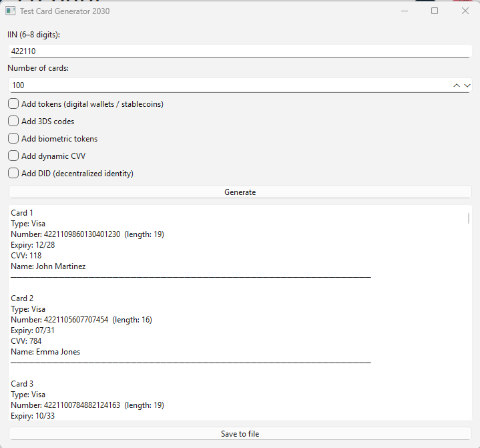This screenshot has width=480, height=448.
Task: Click the results list scrollbar thumb
Action: (x=468, y=218)
